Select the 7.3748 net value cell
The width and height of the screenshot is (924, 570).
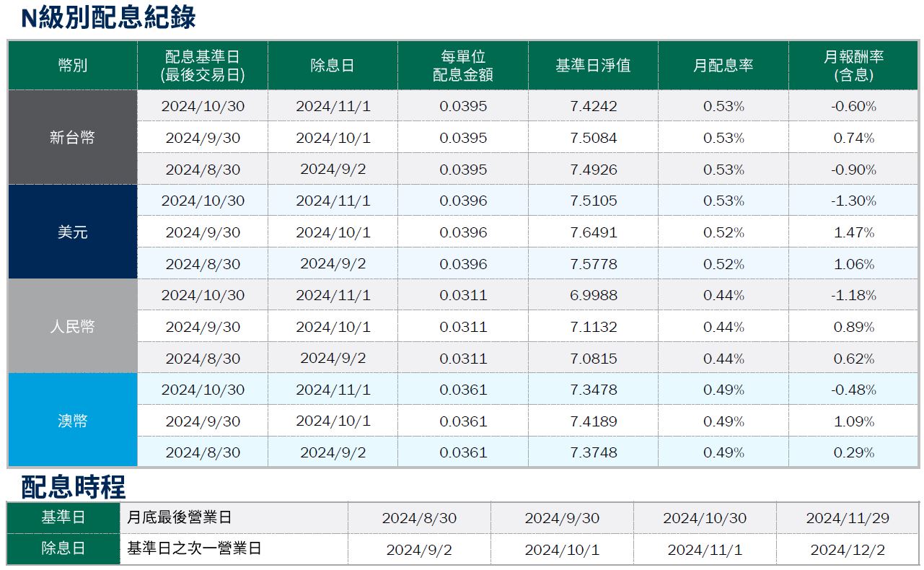tap(593, 452)
